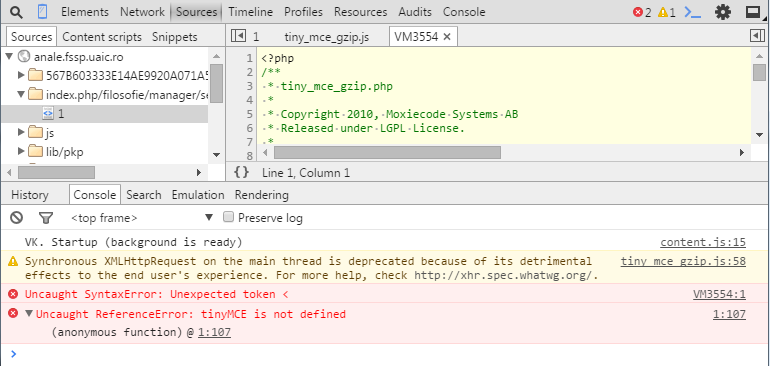
Task: Click the magnifier inspect element icon
Action: click(x=16, y=12)
